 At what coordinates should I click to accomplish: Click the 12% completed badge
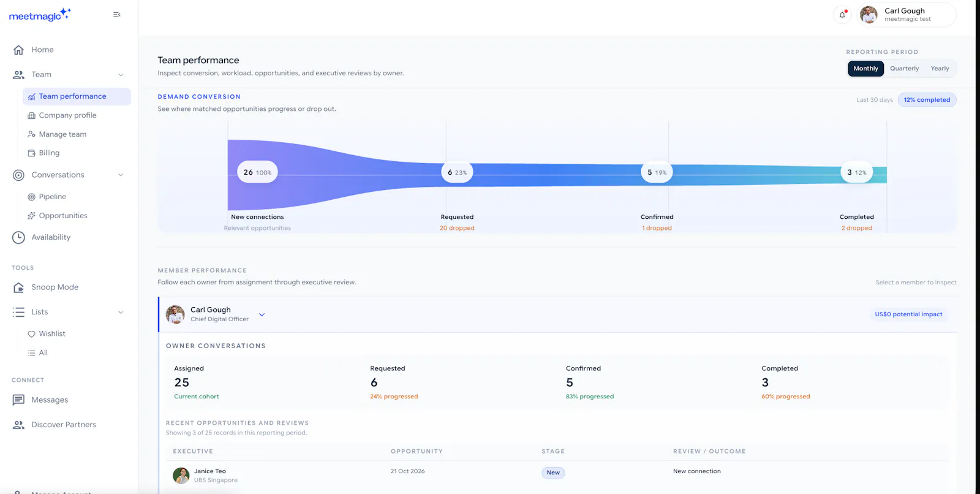(x=927, y=100)
